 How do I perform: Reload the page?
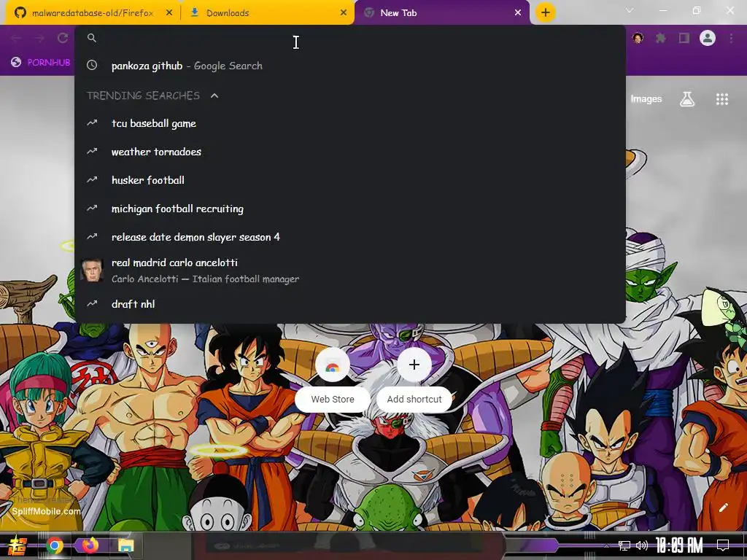[x=63, y=38]
